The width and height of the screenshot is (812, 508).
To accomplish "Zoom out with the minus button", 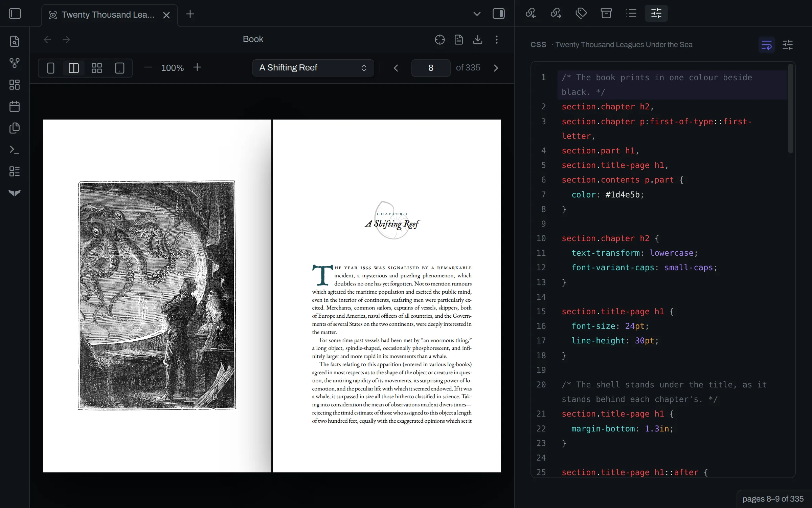I will 148,67.
